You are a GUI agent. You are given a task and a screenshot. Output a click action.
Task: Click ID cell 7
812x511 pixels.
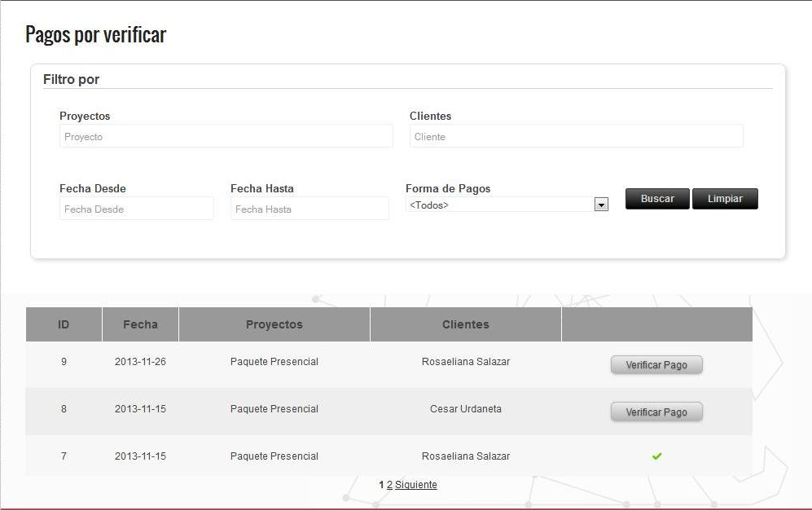[x=64, y=456]
